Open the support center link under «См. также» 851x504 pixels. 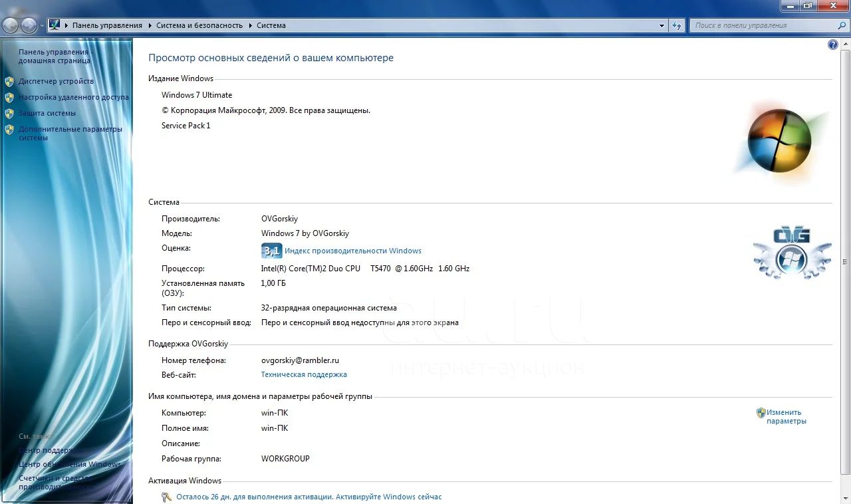click(x=52, y=450)
